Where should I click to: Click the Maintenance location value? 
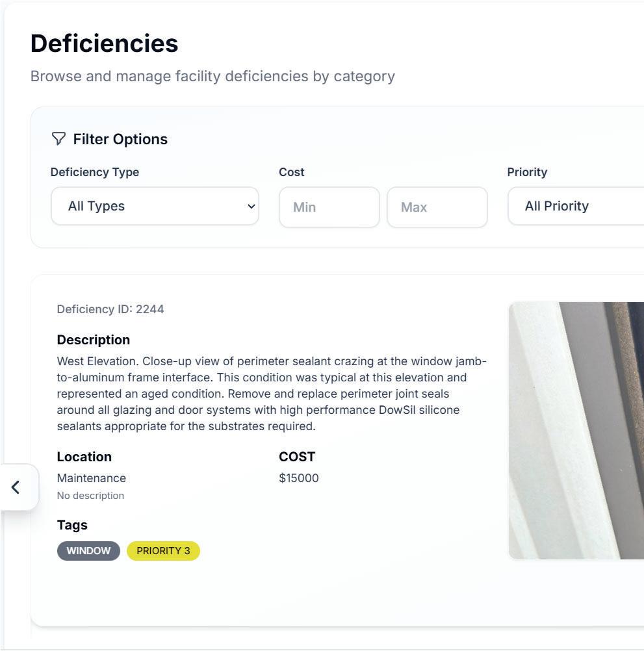[x=92, y=478]
